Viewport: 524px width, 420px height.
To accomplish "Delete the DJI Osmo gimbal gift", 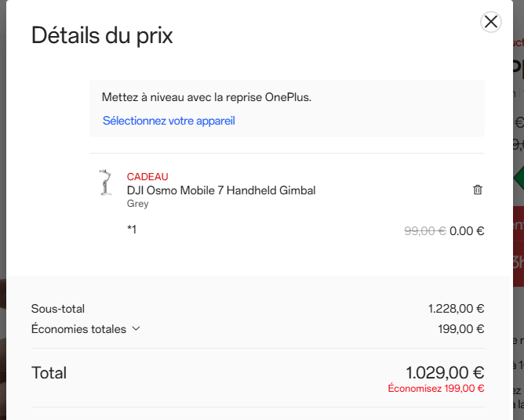I will coord(478,190).
